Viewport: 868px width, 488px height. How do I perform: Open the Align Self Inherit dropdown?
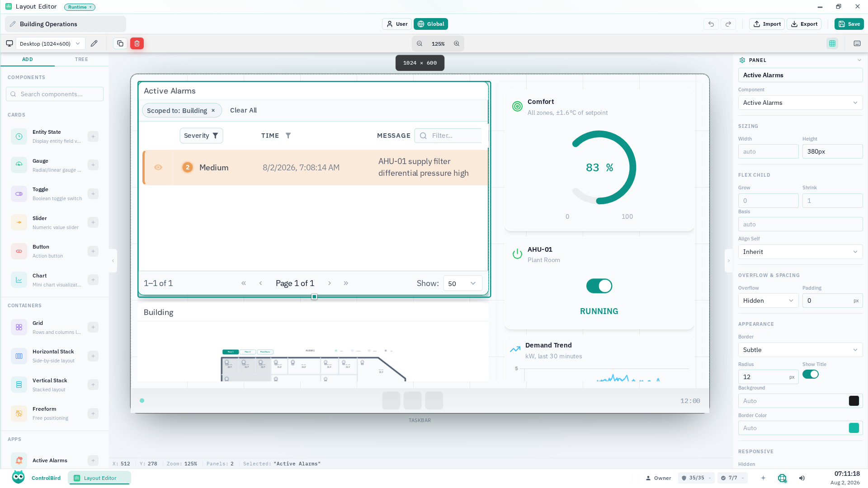pyautogui.click(x=800, y=252)
